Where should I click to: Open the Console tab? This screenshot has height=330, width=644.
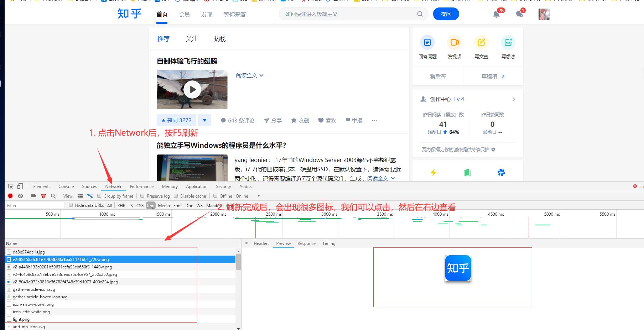pyautogui.click(x=66, y=186)
